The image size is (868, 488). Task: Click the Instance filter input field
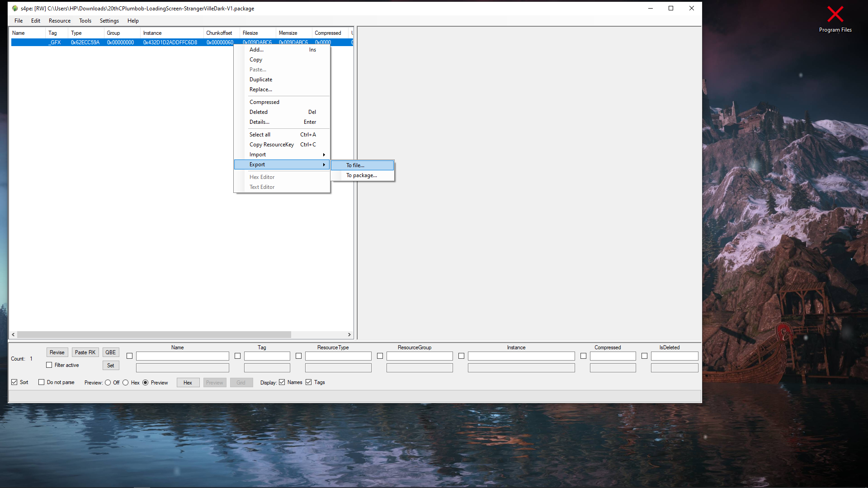click(x=521, y=357)
